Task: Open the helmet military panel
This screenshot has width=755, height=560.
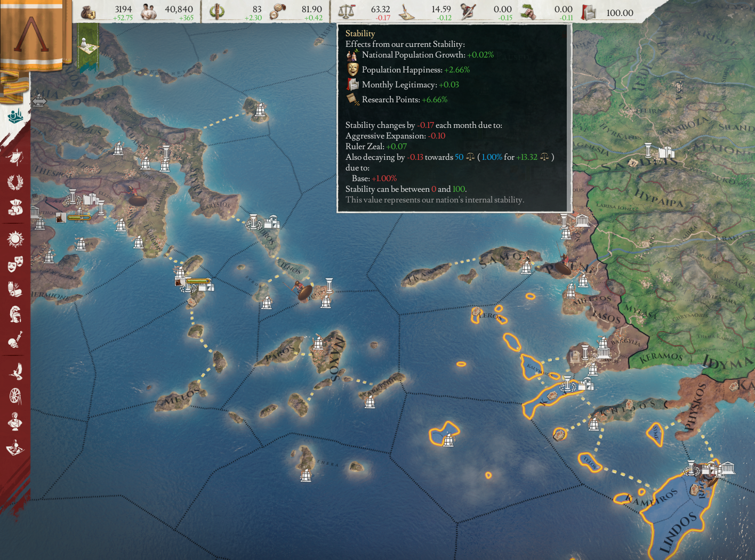Action: 15,314
